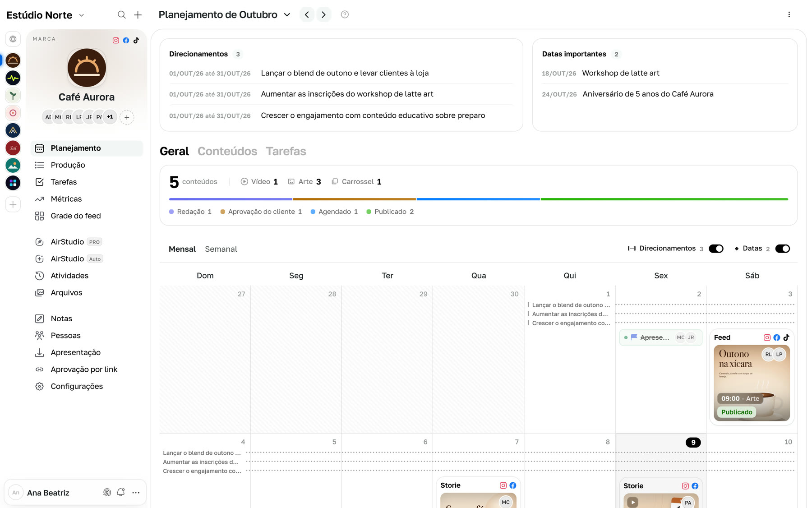Add a new brand with rail plus
812x508 pixels.
(x=13, y=204)
